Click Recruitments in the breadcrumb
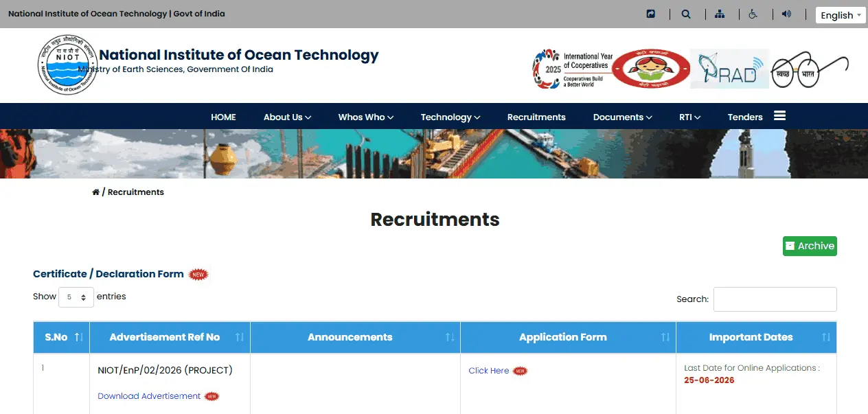Image resolution: width=868 pixels, height=414 pixels. coord(136,192)
